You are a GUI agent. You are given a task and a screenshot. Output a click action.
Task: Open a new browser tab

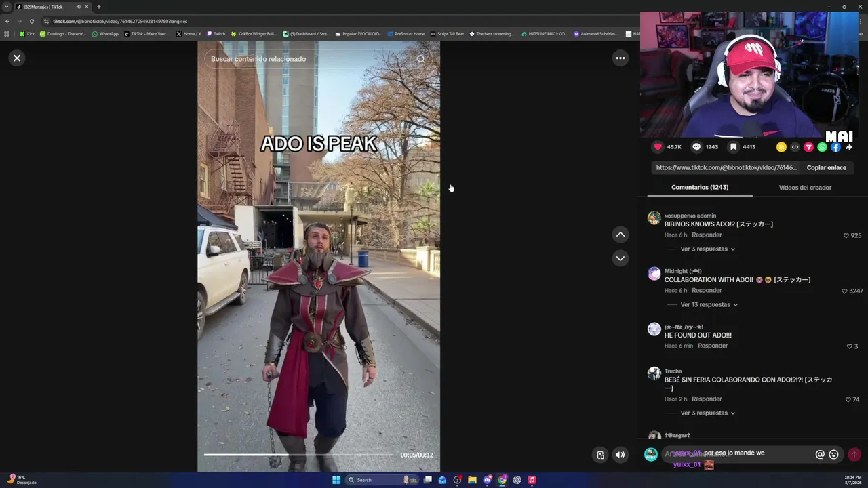tap(98, 7)
